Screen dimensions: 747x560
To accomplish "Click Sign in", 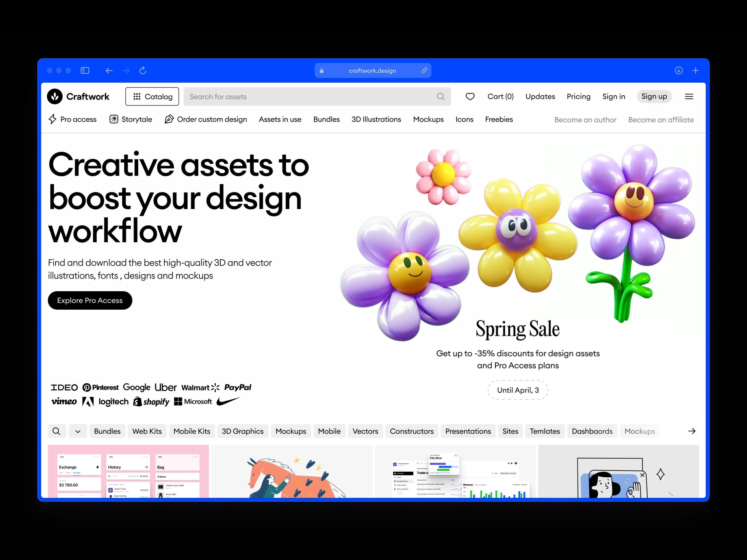I will (x=614, y=97).
